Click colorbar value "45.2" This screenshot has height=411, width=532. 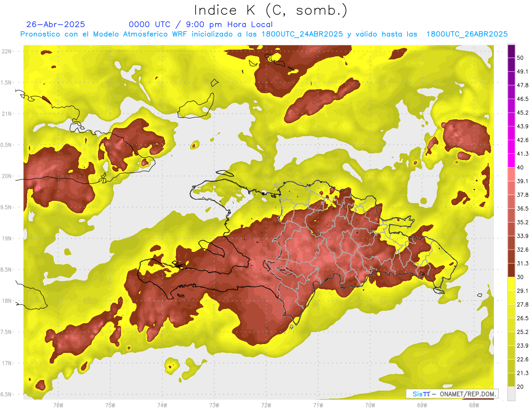click(523, 113)
